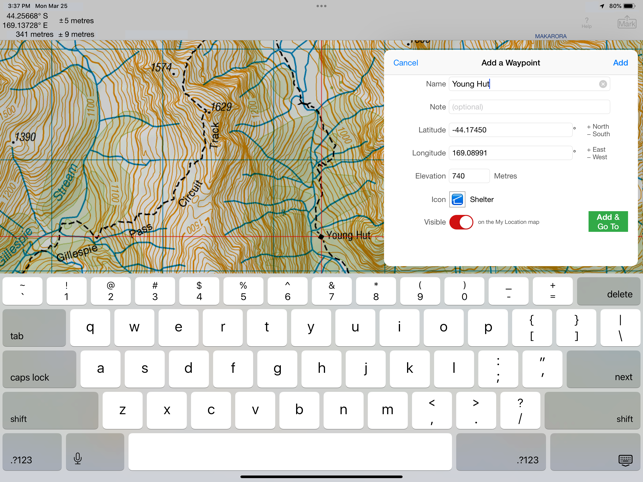Toggle the Visible switch off
643x482 pixels.
pyautogui.click(x=461, y=222)
